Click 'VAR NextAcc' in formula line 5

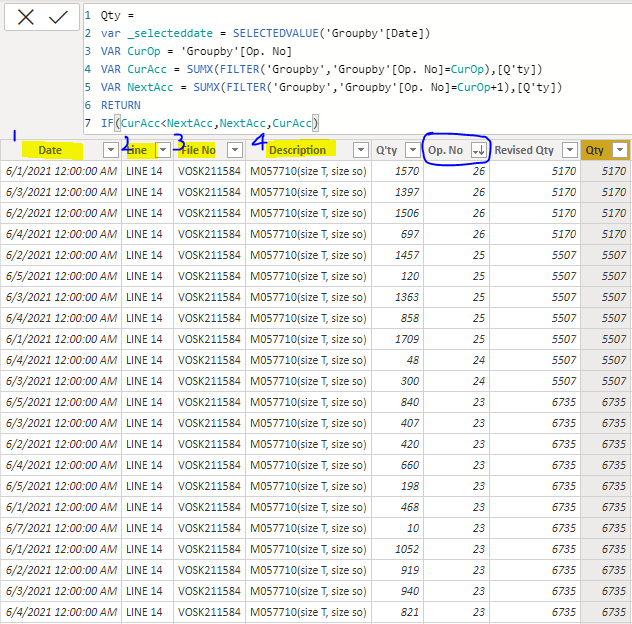pyautogui.click(x=137, y=87)
